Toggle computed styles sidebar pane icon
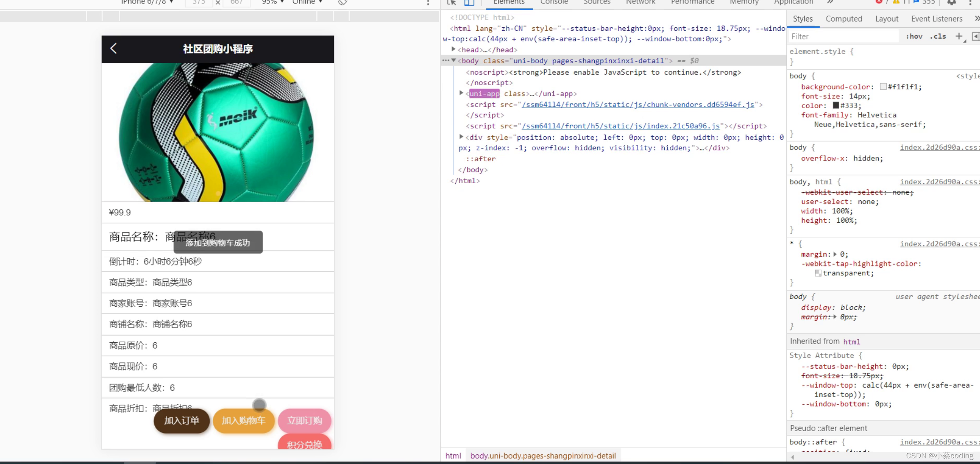980x464 pixels. 975,36
